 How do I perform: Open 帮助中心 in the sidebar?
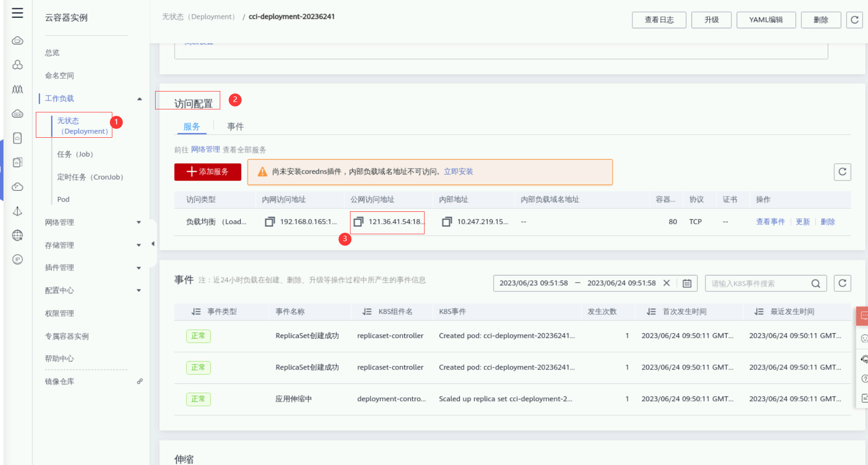pyautogui.click(x=60, y=359)
